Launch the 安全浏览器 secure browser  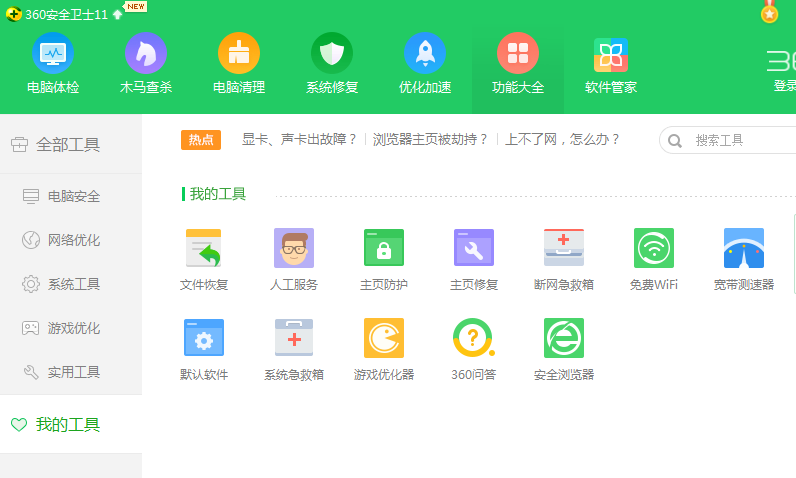[x=563, y=350]
